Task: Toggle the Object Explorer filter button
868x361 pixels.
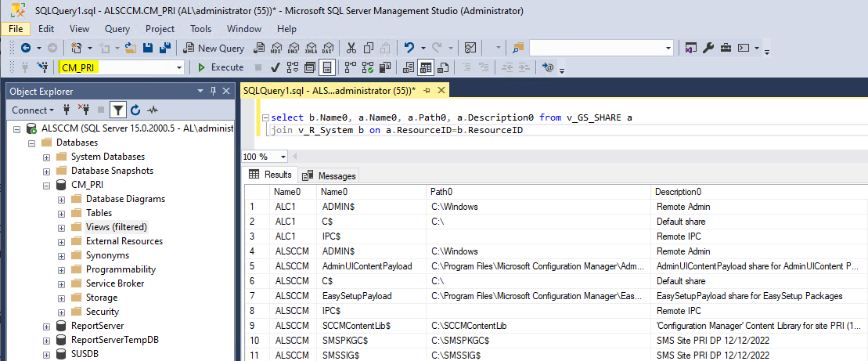Action: [118, 110]
